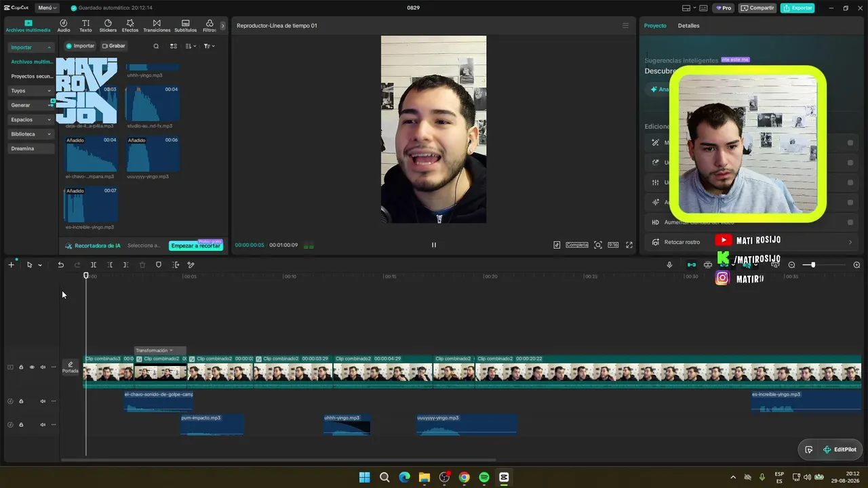The width and height of the screenshot is (868, 488).
Task: Open media sort order dropdown
Action: pyautogui.click(x=191, y=46)
